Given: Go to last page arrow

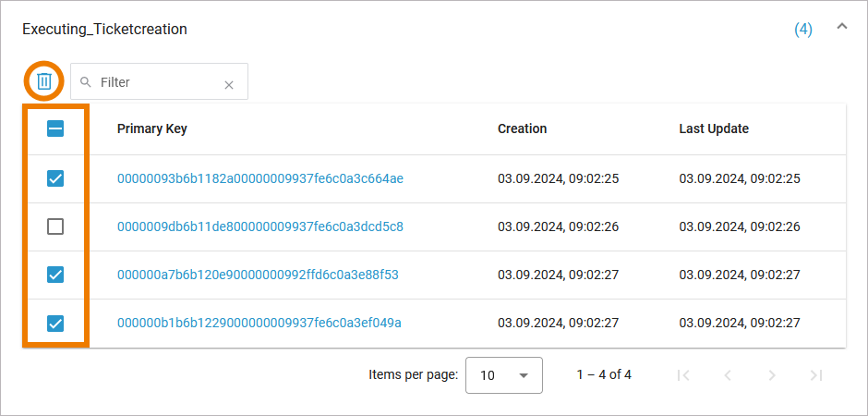Looking at the screenshot, I should pos(816,375).
